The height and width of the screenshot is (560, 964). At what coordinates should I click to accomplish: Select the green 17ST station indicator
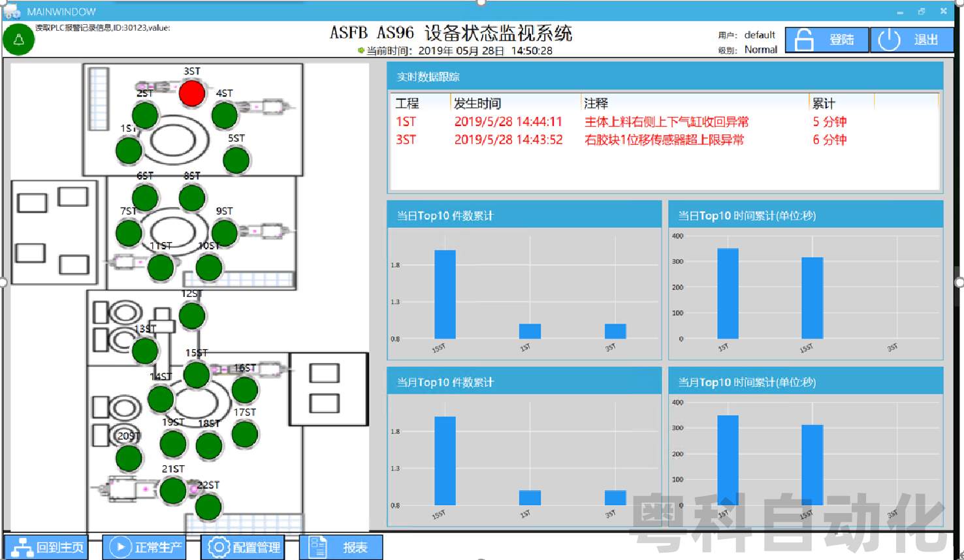[245, 434]
